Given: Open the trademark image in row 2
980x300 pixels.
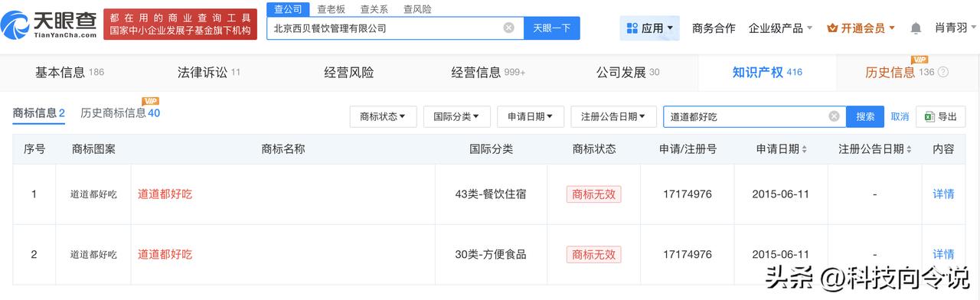Looking at the screenshot, I should [93, 254].
